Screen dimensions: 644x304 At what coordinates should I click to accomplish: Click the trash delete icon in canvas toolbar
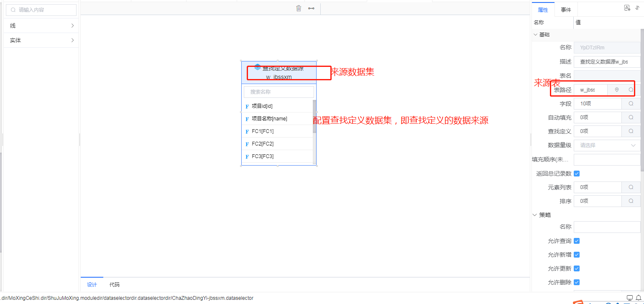[x=299, y=8]
